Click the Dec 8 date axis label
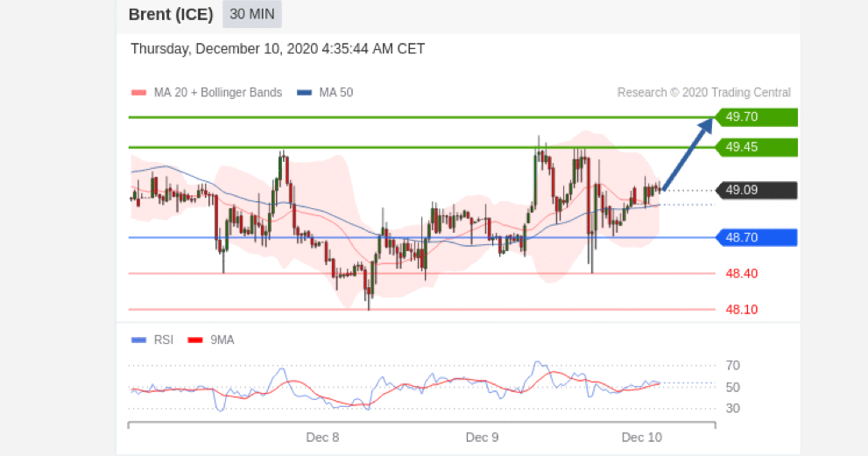 click(x=322, y=438)
